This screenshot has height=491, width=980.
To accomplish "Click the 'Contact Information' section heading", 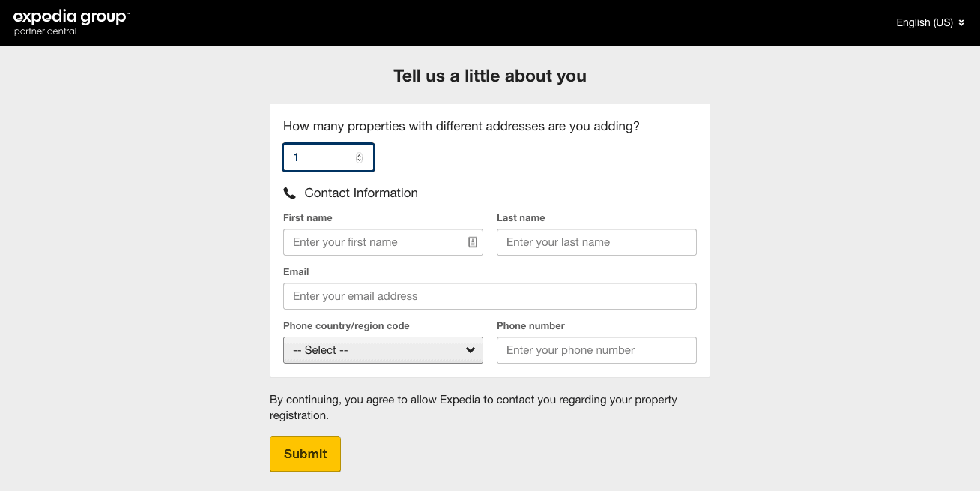I will click(x=361, y=193).
